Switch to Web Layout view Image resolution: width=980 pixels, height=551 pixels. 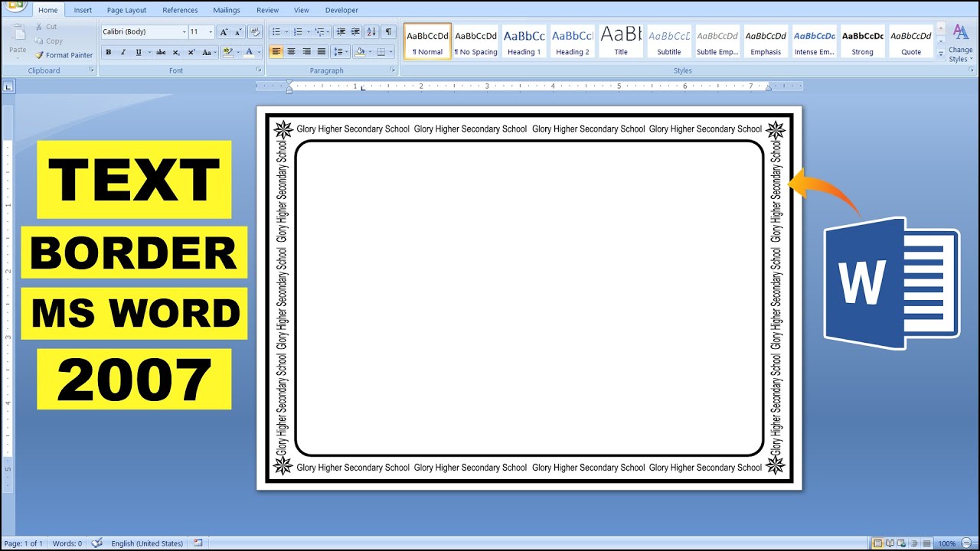pyautogui.click(x=901, y=543)
